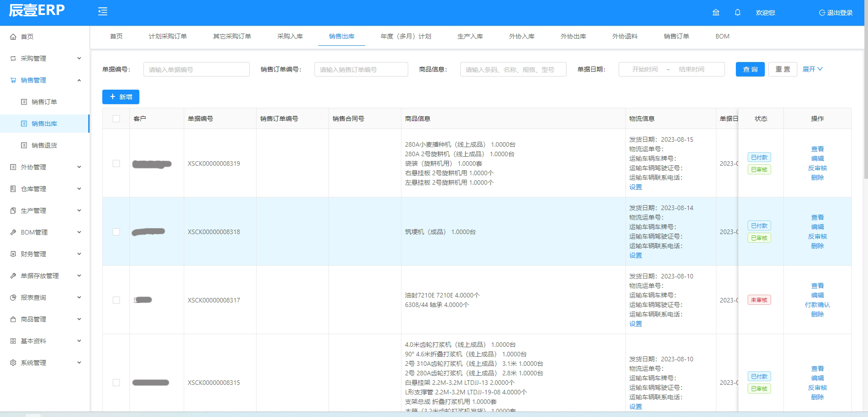Expand the 财务管理 menu chevron
Image resolution: width=868 pixels, height=417 pixels.
click(x=79, y=254)
